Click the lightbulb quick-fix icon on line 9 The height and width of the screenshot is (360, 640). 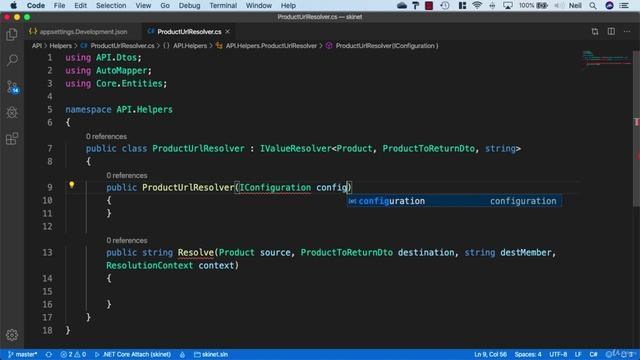click(71, 185)
